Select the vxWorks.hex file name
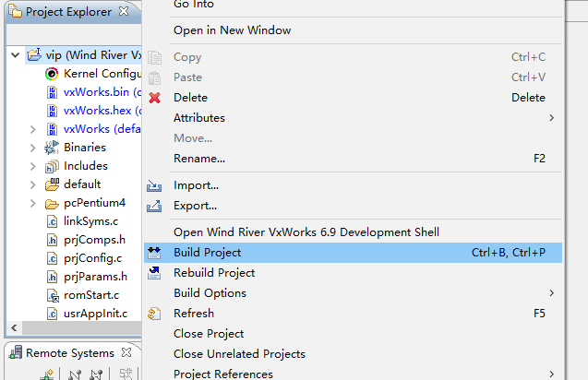The height and width of the screenshot is (380, 588). click(x=102, y=110)
